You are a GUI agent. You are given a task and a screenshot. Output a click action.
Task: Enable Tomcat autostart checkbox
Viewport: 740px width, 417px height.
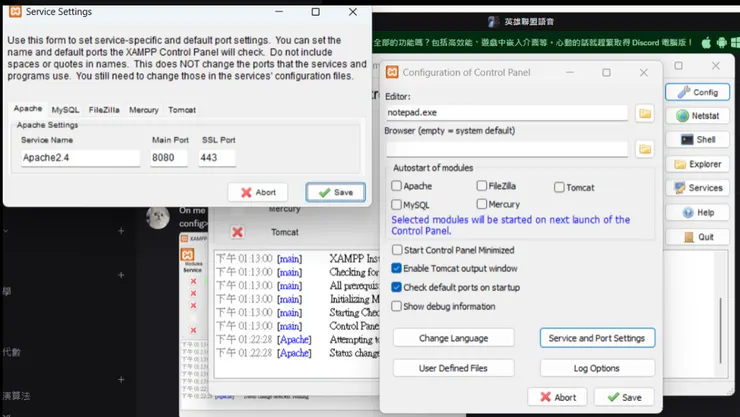559,187
